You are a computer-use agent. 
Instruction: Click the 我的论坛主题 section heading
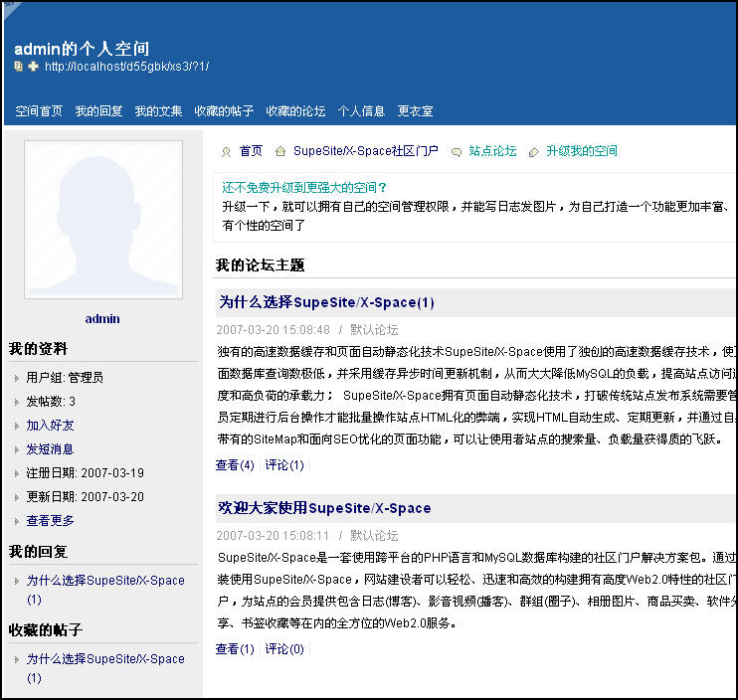[260, 264]
